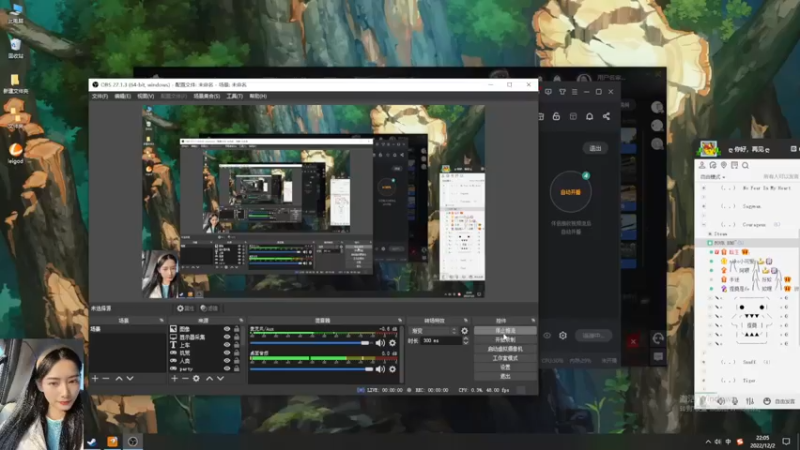The width and height of the screenshot is (800, 450).
Task: Show hidden tray icons chevron
Action: 708,442
